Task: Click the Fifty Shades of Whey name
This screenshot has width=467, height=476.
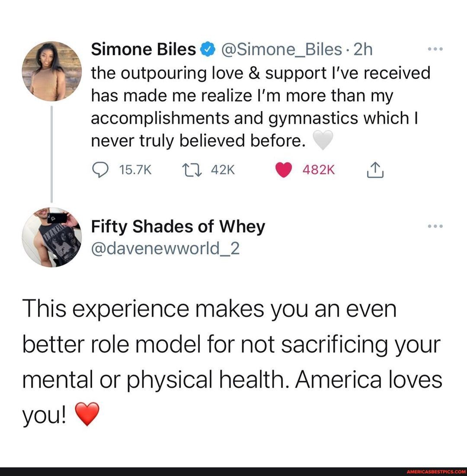Action: [x=178, y=227]
